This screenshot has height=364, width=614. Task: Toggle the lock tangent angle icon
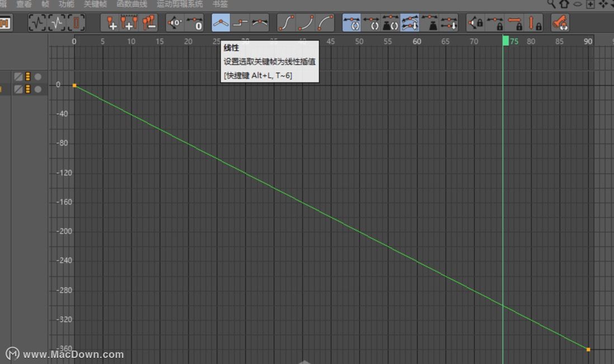pyautogui.click(x=476, y=23)
